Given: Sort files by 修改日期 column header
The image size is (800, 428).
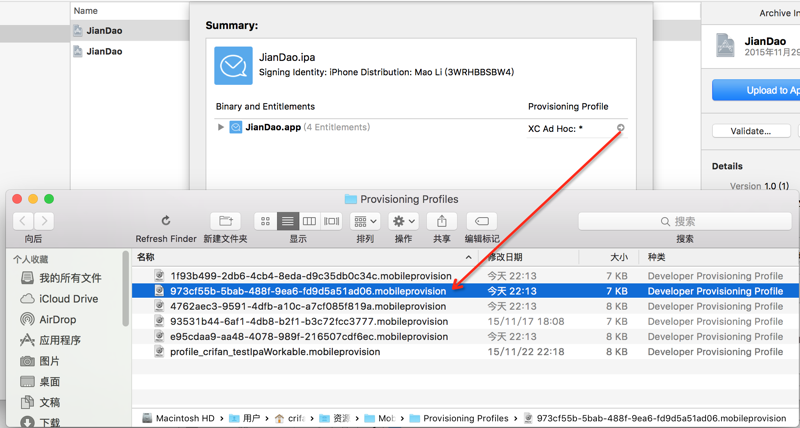Looking at the screenshot, I should [529, 257].
